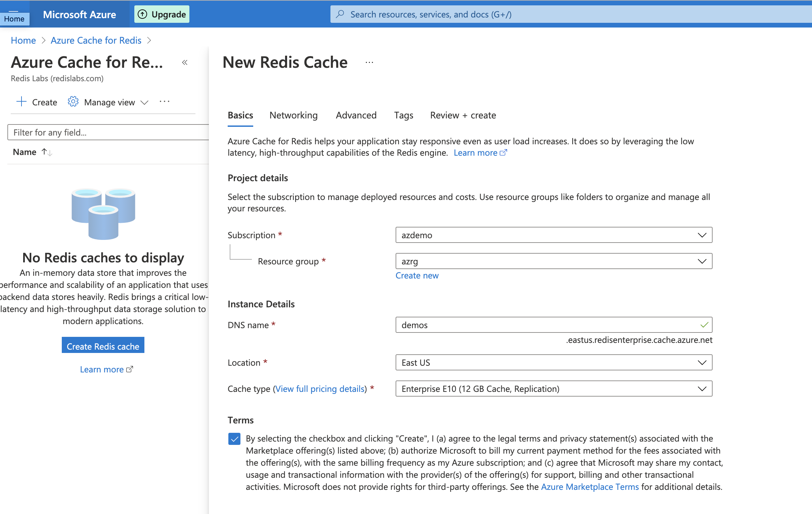Viewport: 812px width, 514px height.
Task: Focus the search resources and docs box
Action: pyautogui.click(x=571, y=14)
